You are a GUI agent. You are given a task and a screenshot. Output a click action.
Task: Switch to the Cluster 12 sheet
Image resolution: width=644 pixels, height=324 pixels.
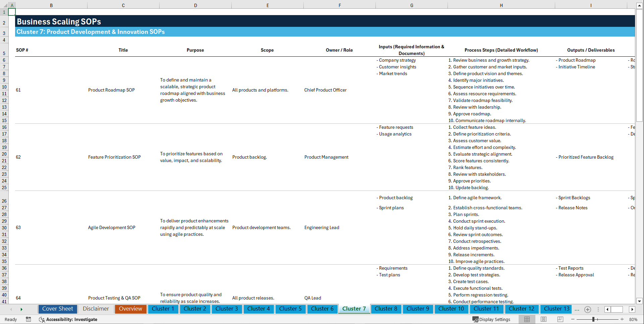tap(522, 309)
